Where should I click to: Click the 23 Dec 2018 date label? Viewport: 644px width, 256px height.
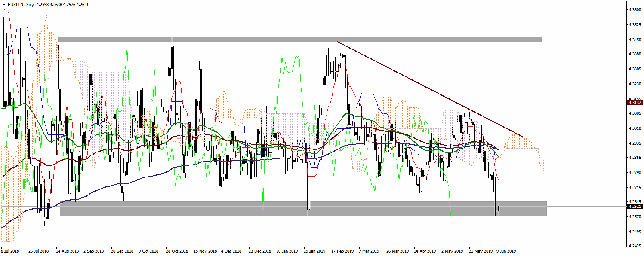260,250
